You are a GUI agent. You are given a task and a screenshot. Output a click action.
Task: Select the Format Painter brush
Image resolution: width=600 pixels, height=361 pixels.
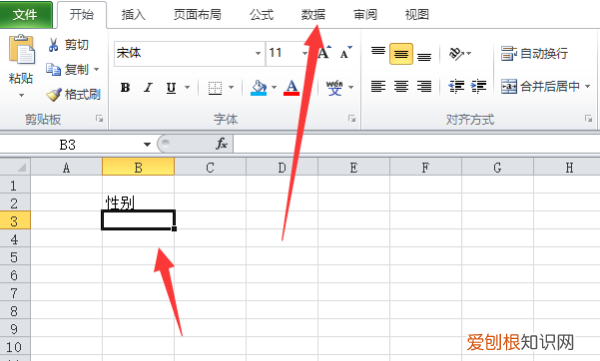(54, 94)
